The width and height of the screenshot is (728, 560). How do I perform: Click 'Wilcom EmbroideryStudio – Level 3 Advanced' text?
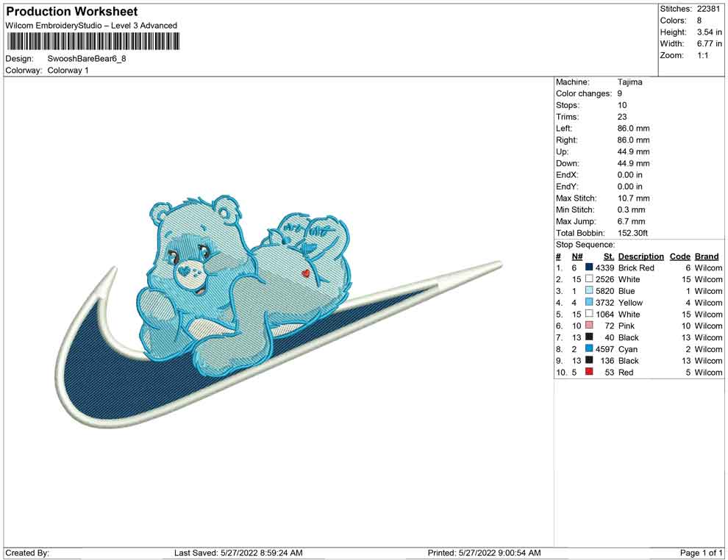[x=91, y=26]
